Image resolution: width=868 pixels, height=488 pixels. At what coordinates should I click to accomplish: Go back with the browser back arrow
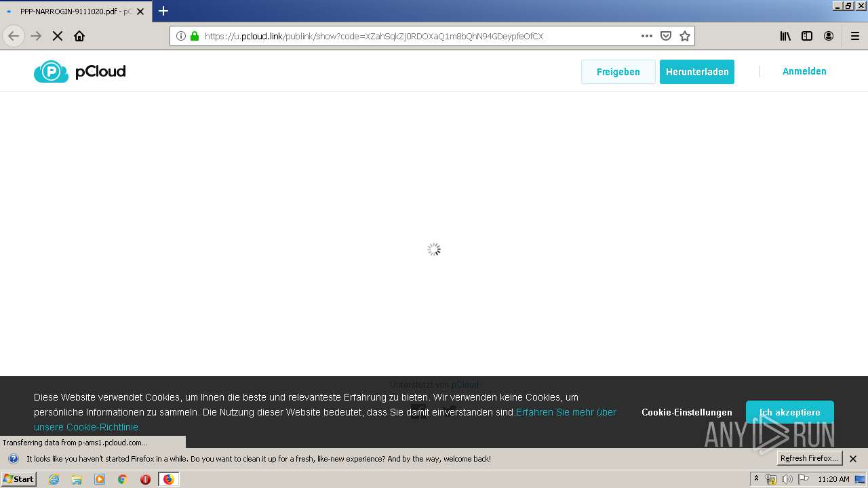tap(14, 36)
